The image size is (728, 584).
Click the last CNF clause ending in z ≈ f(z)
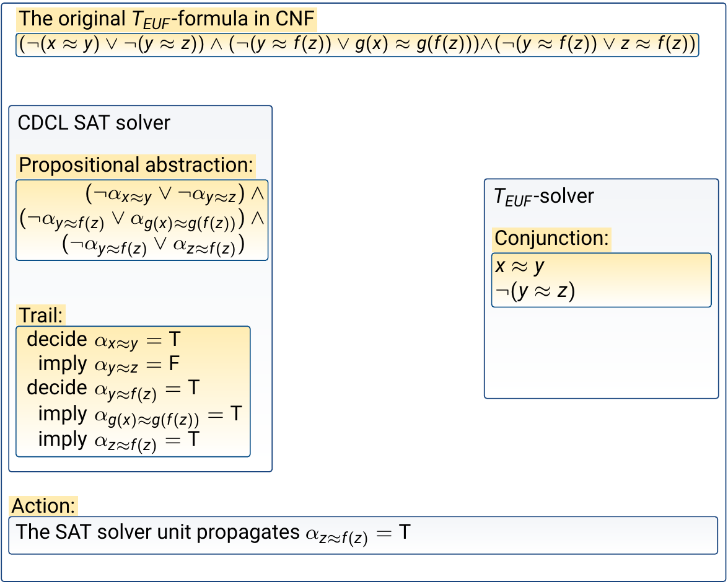[596, 45]
